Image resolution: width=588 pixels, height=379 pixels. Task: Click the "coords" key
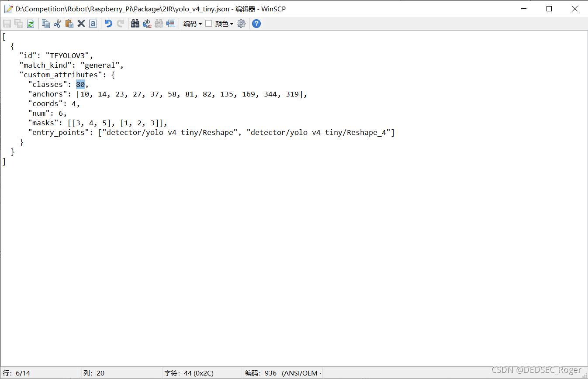(45, 104)
